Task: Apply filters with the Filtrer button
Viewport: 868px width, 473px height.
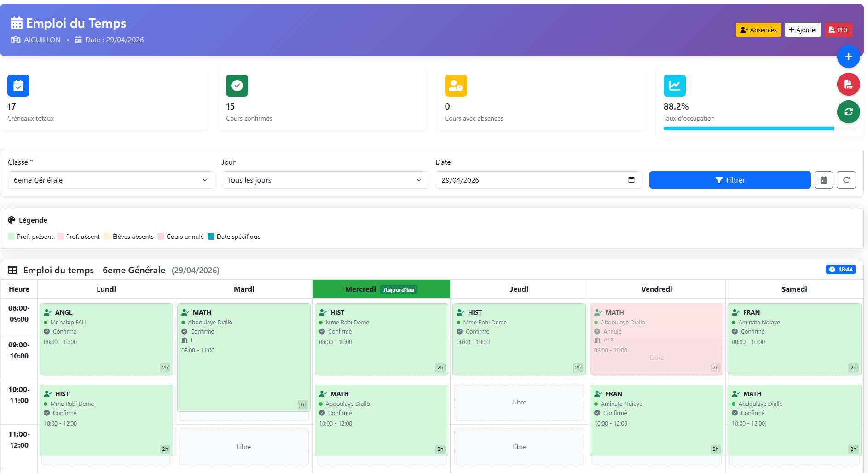Action: click(730, 180)
